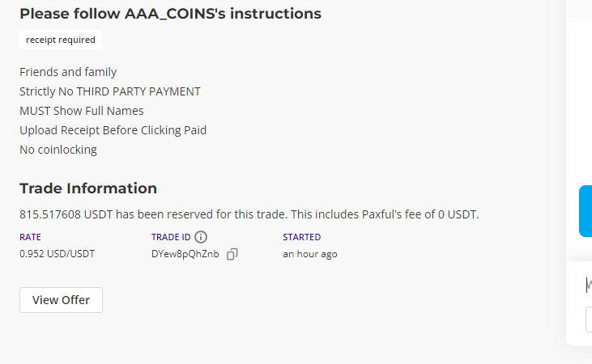The height and width of the screenshot is (364, 592).
Task: Click the reserved 815.517608 USDT sentence
Action: 249,214
